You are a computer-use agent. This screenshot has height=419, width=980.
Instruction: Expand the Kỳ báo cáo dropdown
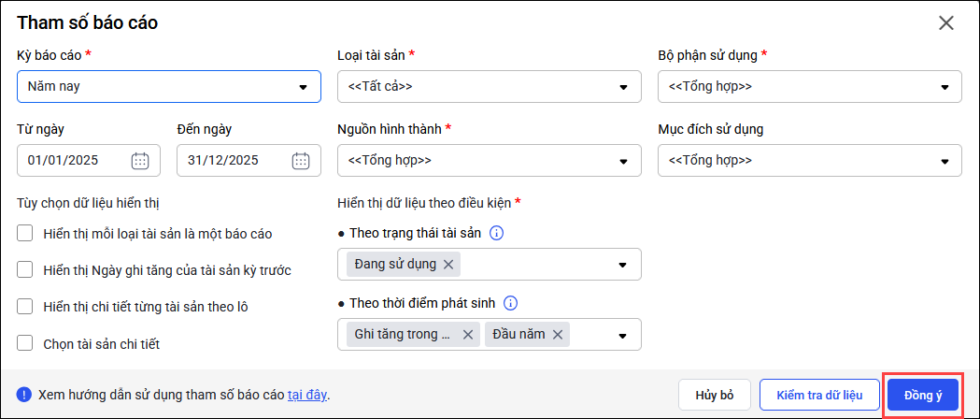303,87
